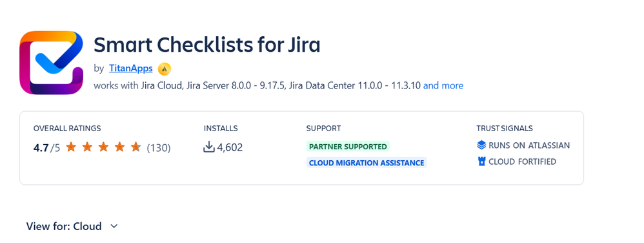644x243 pixels.
Task: Click the (130) reviews count
Action: pyautogui.click(x=159, y=147)
